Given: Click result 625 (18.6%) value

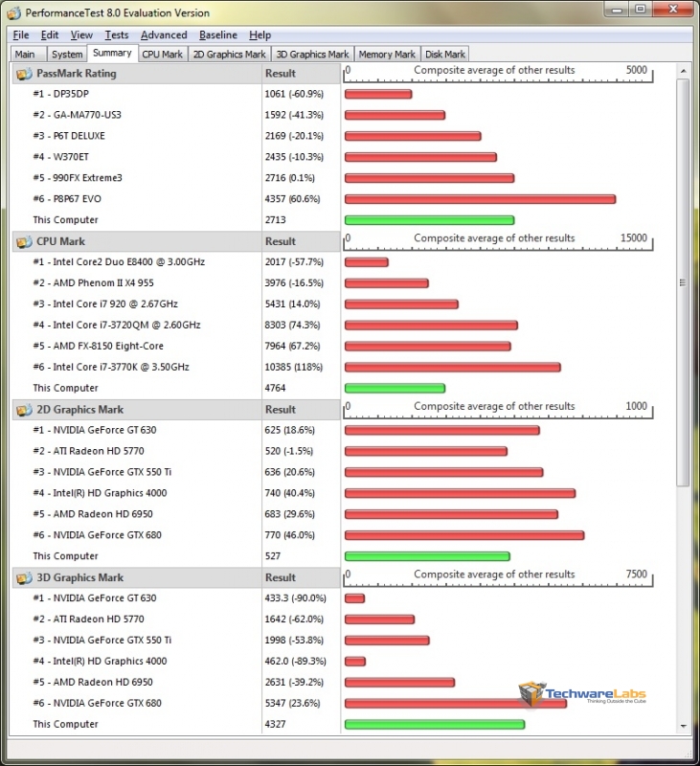Looking at the screenshot, I should [290, 430].
